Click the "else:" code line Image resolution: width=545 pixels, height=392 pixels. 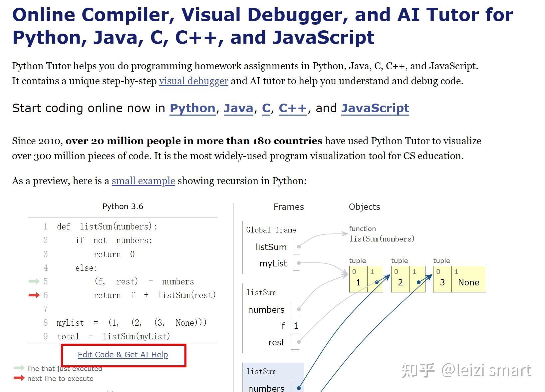[x=86, y=268]
